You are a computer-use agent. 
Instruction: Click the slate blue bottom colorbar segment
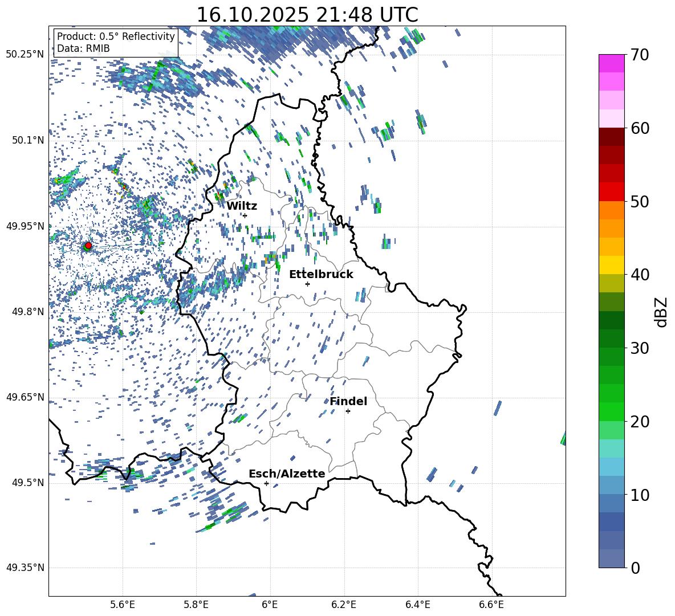coord(611,558)
